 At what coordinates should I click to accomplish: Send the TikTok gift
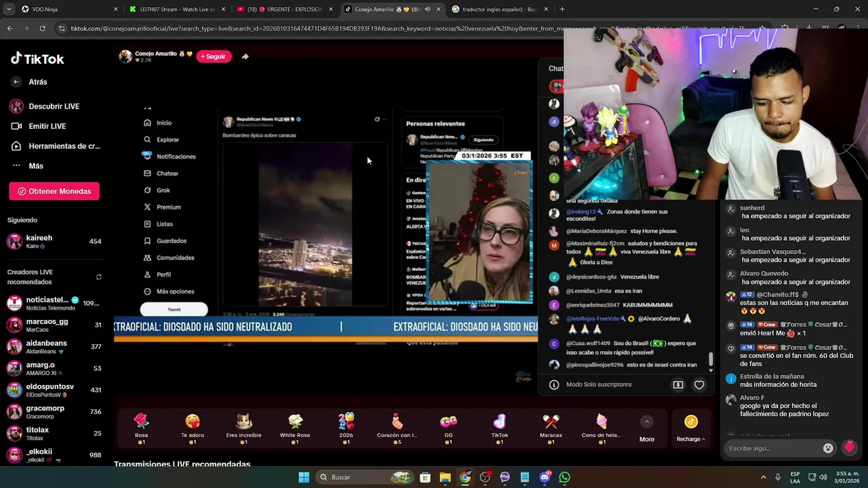pos(500,428)
